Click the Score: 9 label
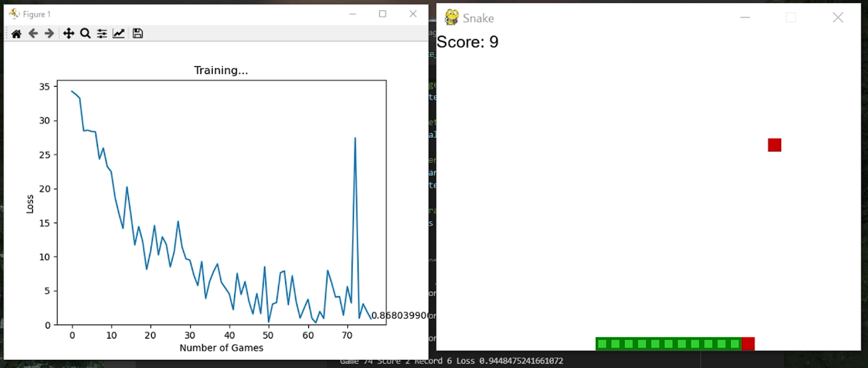Image resolution: width=868 pixels, height=368 pixels. click(467, 42)
